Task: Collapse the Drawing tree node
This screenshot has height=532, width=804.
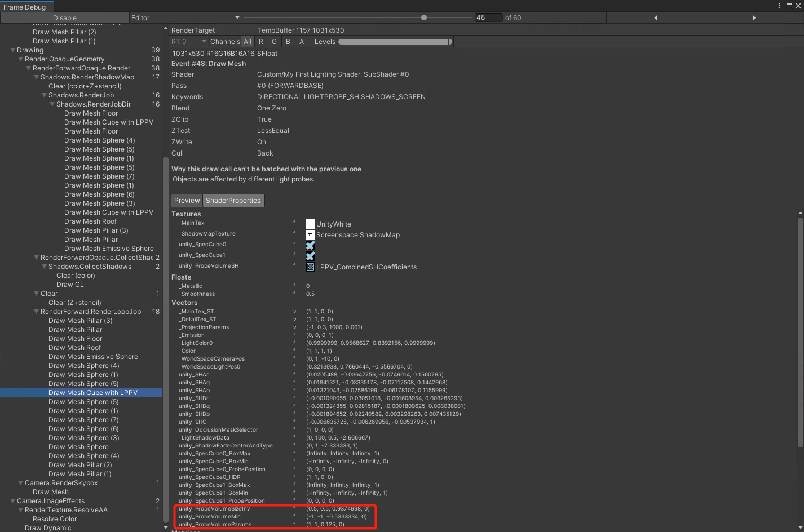Action: (x=12, y=50)
